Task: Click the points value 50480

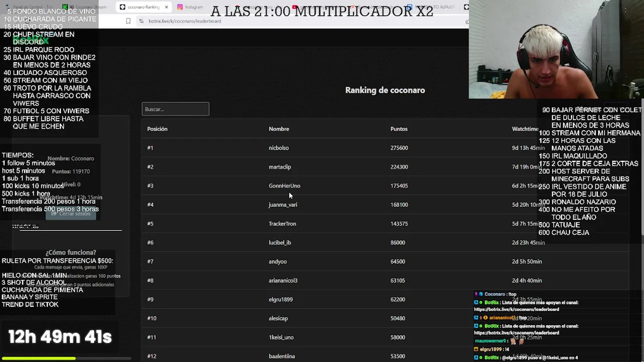Action: [x=397, y=318]
